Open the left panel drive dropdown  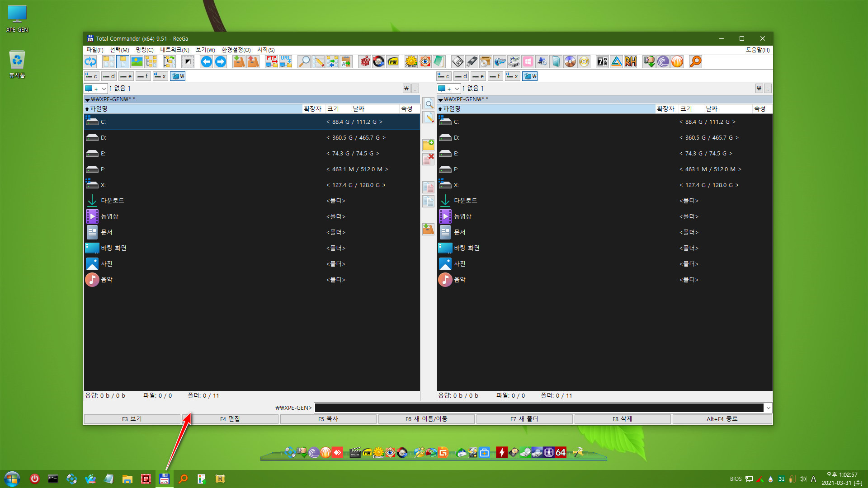pyautogui.click(x=96, y=89)
